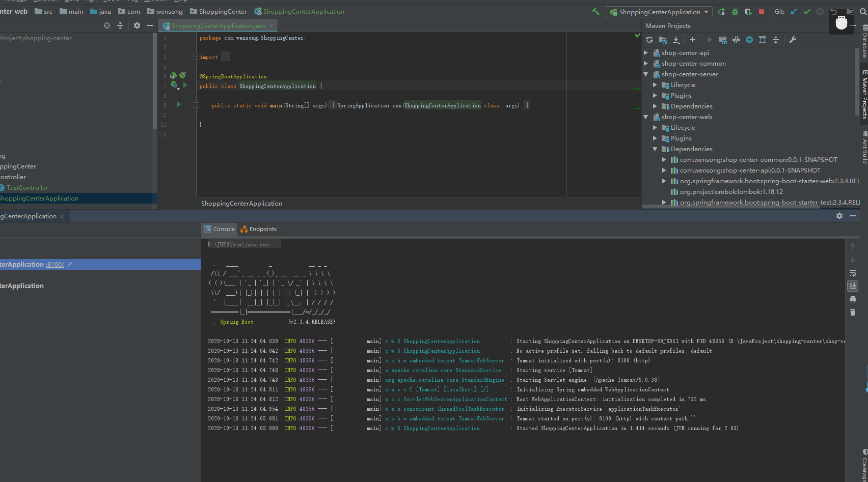Image resolution: width=868 pixels, height=482 pixels.
Task: Close the ShoppingCenterApplication.java editor tab
Action: pos(271,26)
